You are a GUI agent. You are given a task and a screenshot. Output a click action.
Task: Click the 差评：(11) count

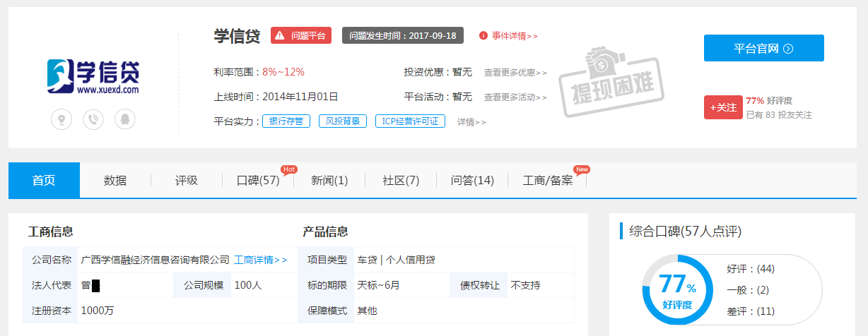coord(751,311)
